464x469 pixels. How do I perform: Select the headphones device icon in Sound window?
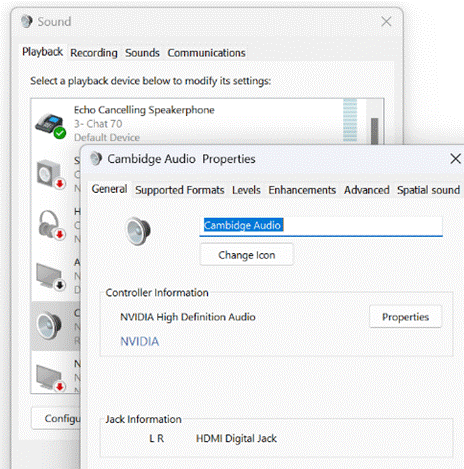coord(51,225)
